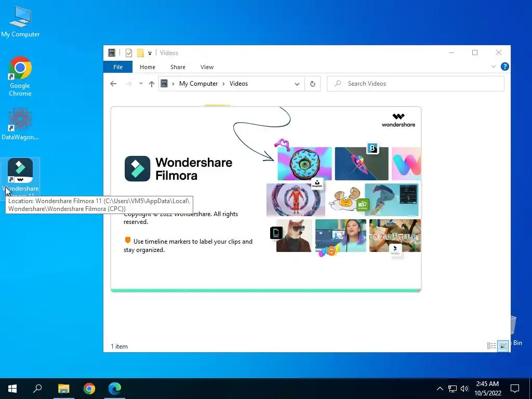Click Videos in the address breadcrumb

tap(238, 84)
